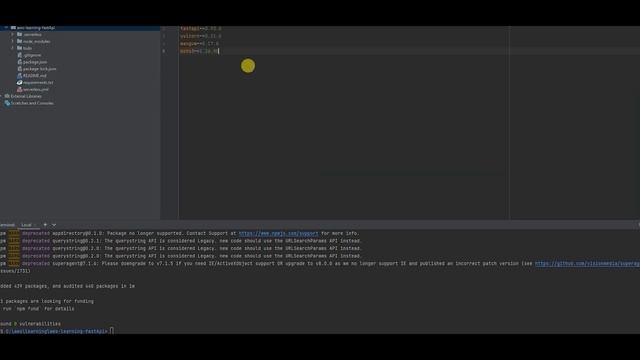
Task: Click the package.json file icon
Action: point(20,62)
